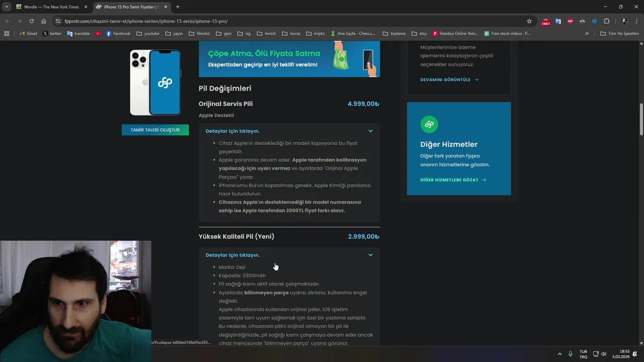Image resolution: width=644 pixels, height=362 pixels.
Task: Click the microphone icon in system tray
Action: point(571,354)
